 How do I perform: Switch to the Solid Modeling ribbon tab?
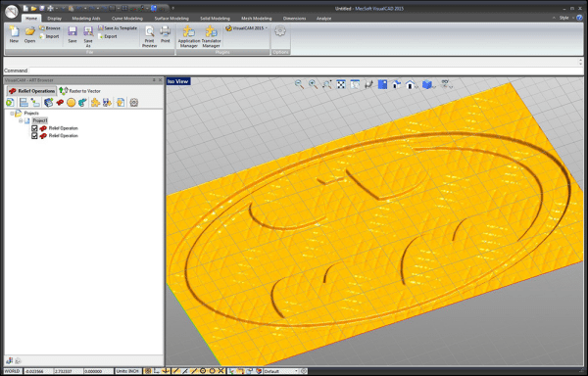pyautogui.click(x=215, y=19)
